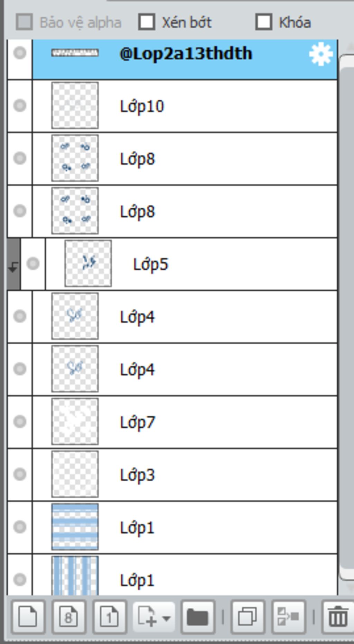Open gear settings for @Lop2a13thdth layer
The image size is (354, 644).
click(x=320, y=54)
